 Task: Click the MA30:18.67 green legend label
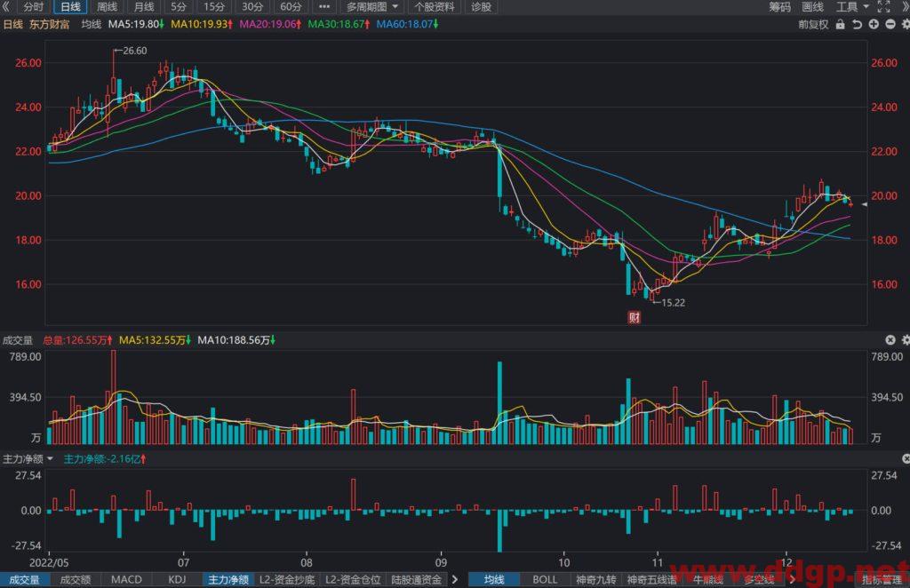[x=339, y=24]
